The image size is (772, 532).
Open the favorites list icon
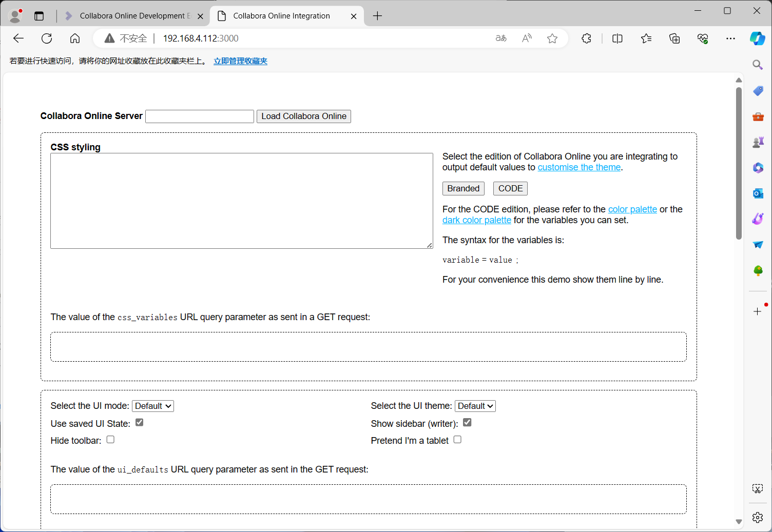(x=646, y=38)
